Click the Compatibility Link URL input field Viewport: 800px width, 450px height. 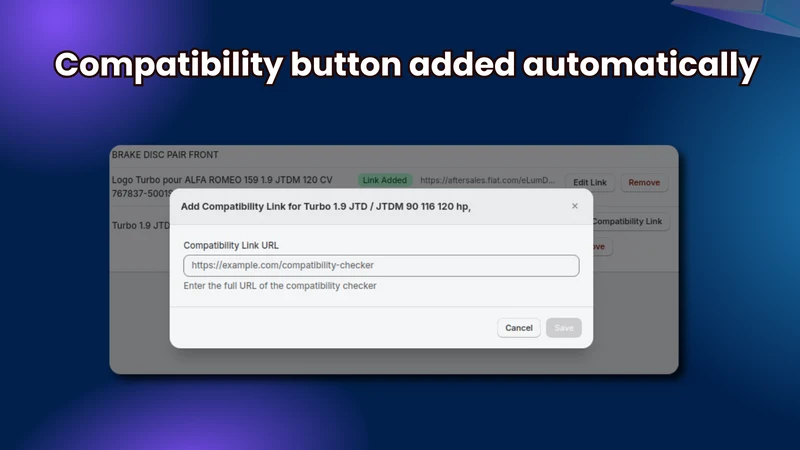[381, 265]
